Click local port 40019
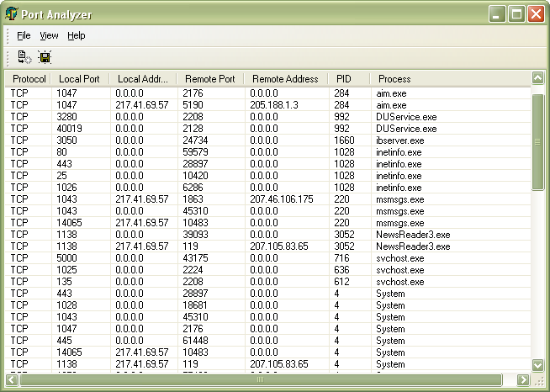This screenshot has width=550, height=392. click(x=69, y=129)
